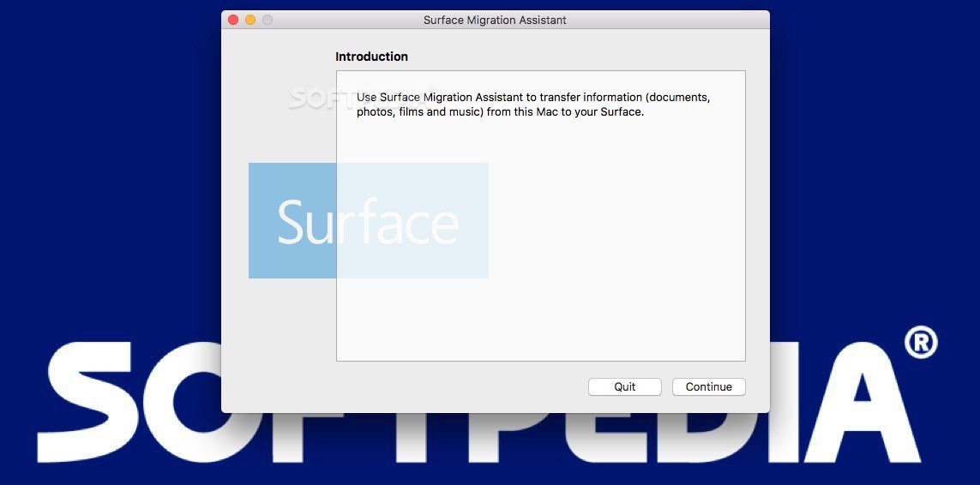
Task: Click the Continue button
Action: click(709, 386)
